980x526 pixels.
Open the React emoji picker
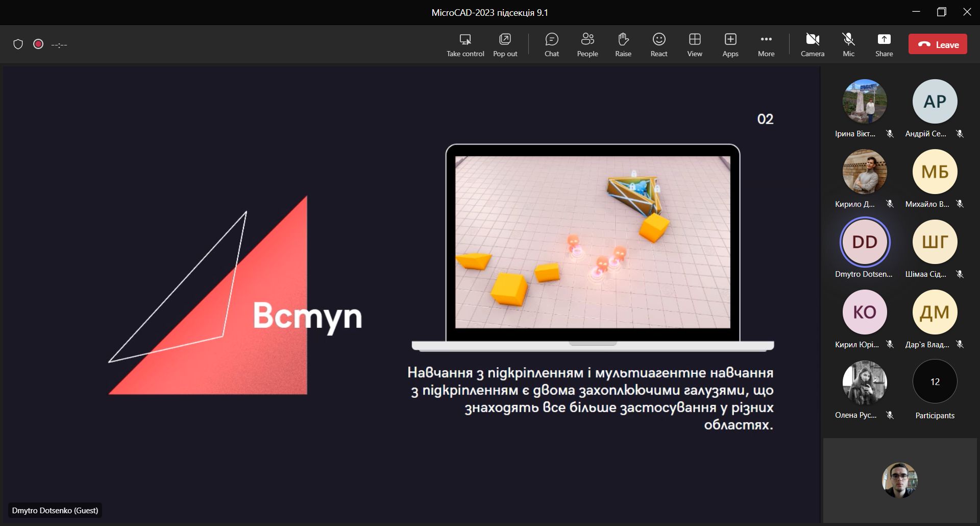[x=658, y=44]
